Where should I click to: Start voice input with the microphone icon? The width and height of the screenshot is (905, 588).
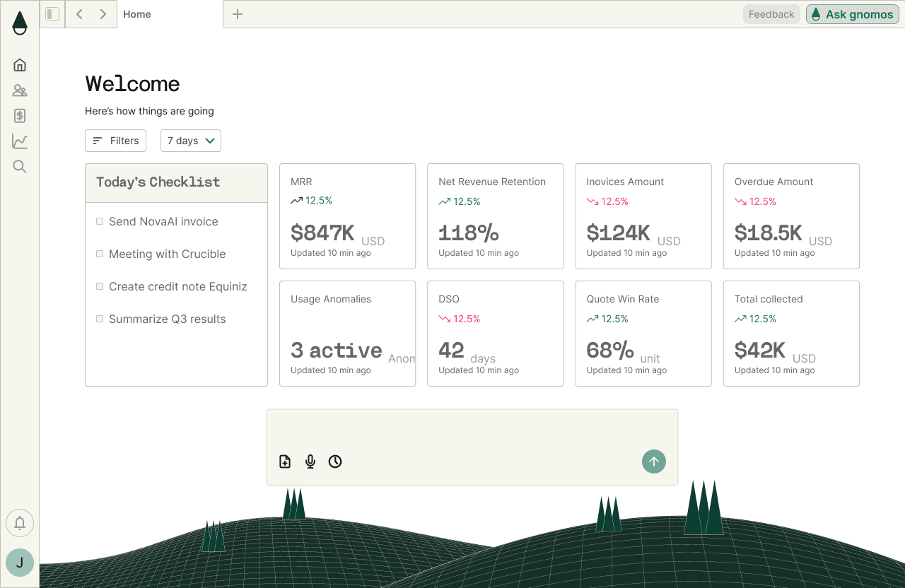310,461
